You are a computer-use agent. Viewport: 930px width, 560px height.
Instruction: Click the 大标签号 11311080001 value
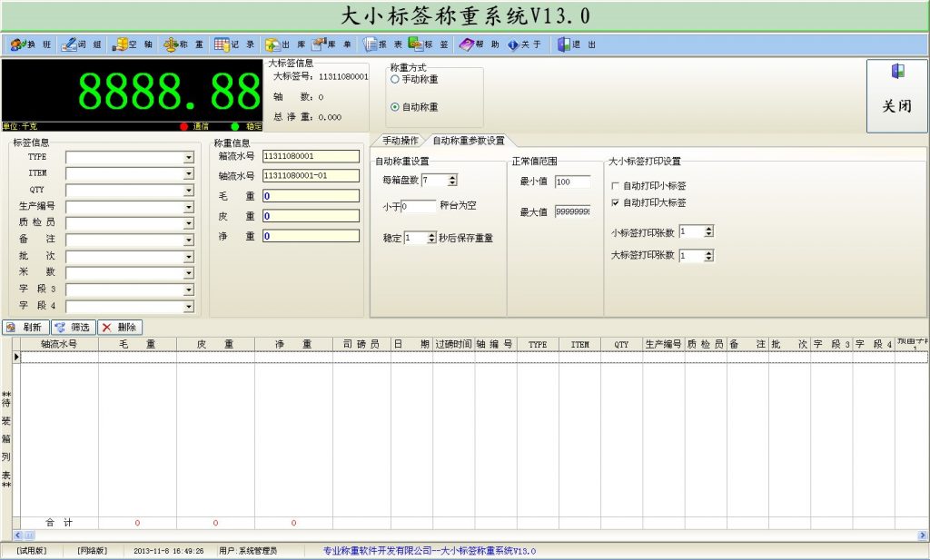tap(343, 77)
